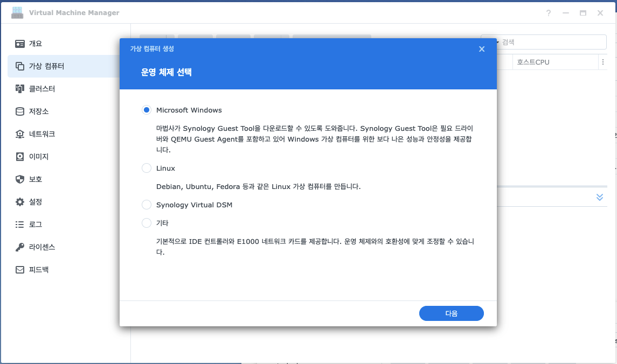617x364 pixels.
Task: Click the 라이센스 key icon
Action: [20, 247]
